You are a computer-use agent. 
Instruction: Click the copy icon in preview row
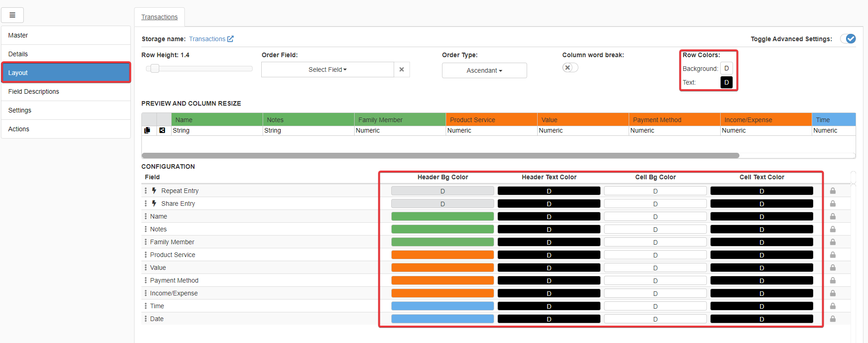147,130
